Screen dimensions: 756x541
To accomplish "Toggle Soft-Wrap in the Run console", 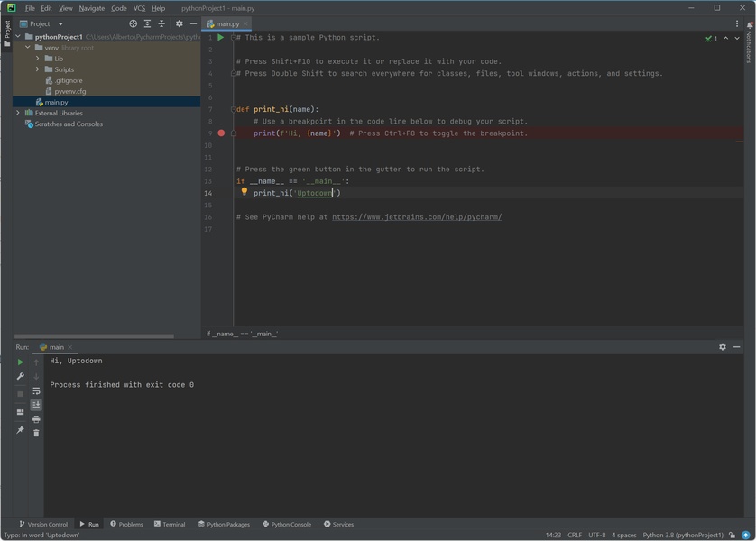I will pos(36,391).
